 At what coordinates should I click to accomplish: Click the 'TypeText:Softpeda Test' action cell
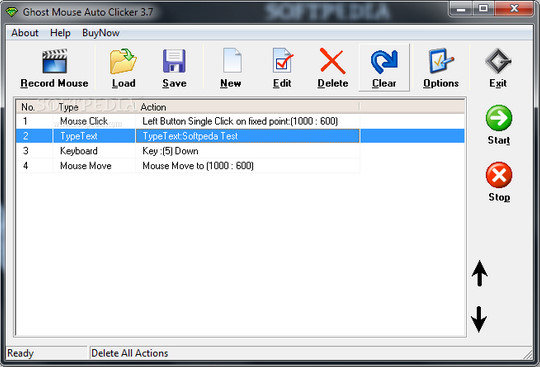coord(247,136)
